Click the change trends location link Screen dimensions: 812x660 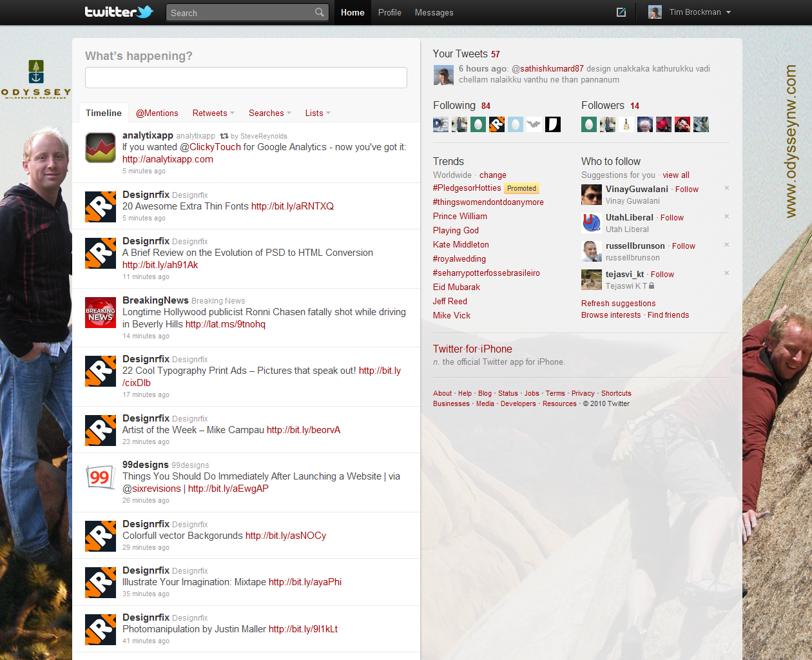coord(493,175)
